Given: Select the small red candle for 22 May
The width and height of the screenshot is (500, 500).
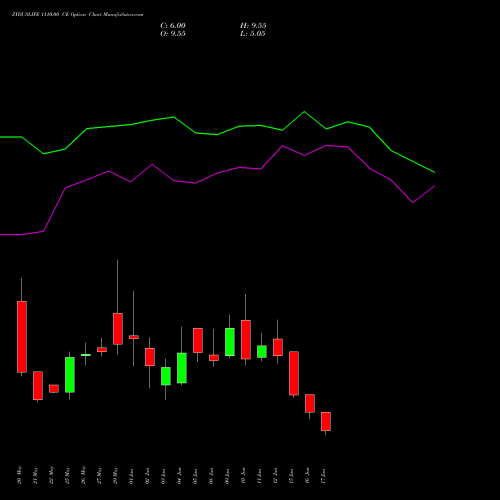Looking at the screenshot, I should click(54, 389).
